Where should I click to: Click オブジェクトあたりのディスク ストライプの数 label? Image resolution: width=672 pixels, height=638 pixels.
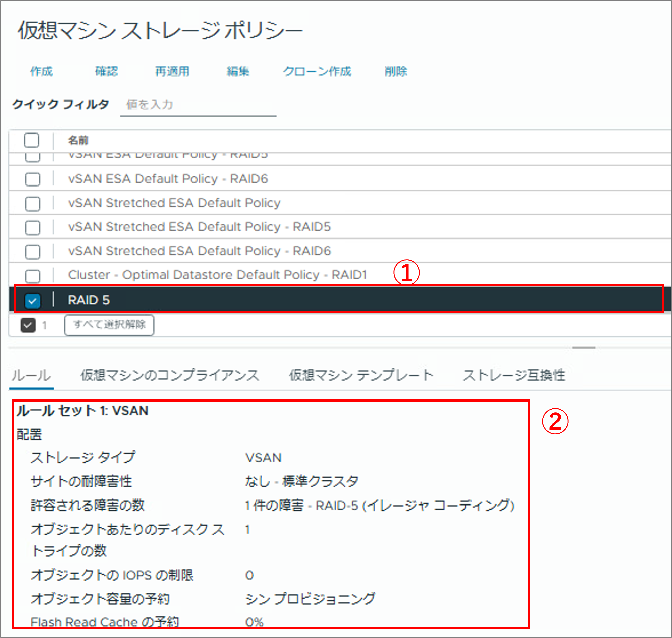click(x=127, y=540)
